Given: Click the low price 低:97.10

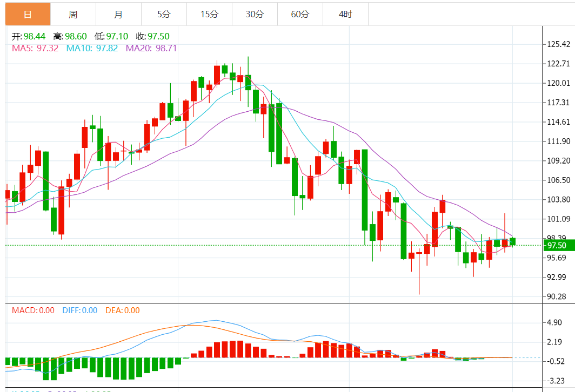Looking at the screenshot, I should pos(111,36).
